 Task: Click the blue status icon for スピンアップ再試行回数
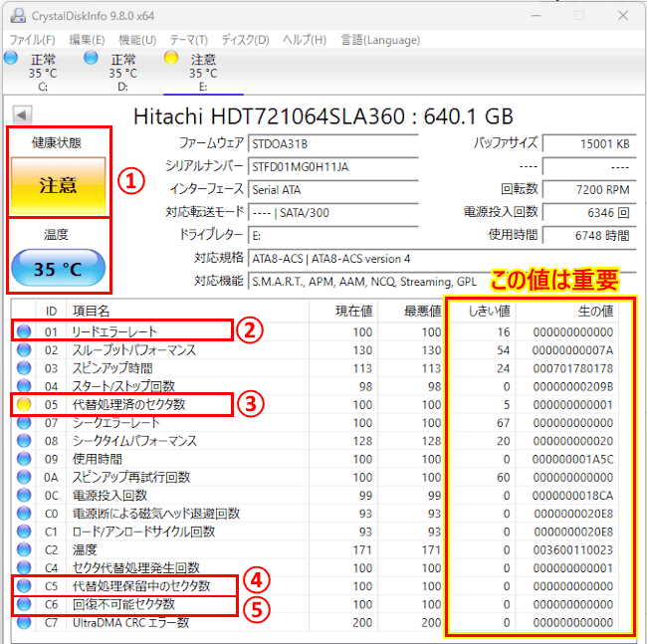24,477
